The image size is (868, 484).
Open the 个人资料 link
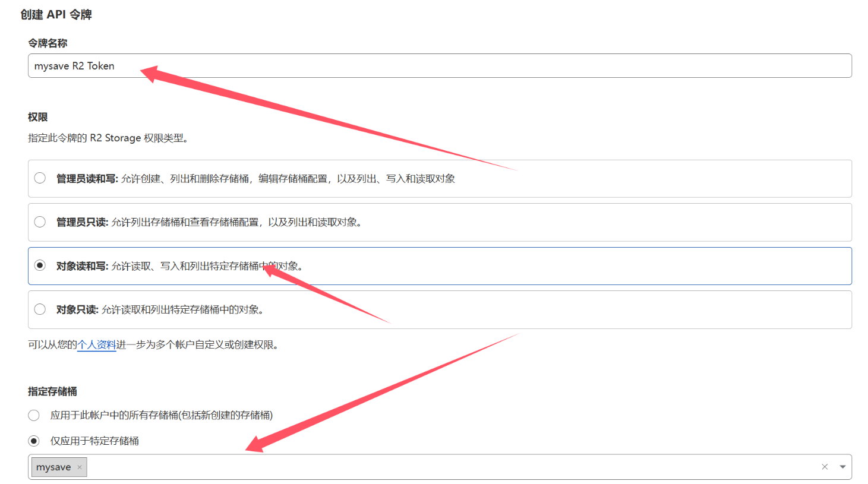[x=96, y=344]
